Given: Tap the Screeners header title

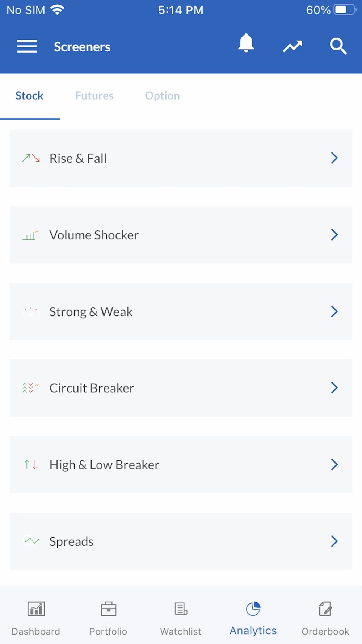Looking at the screenshot, I should [82, 47].
